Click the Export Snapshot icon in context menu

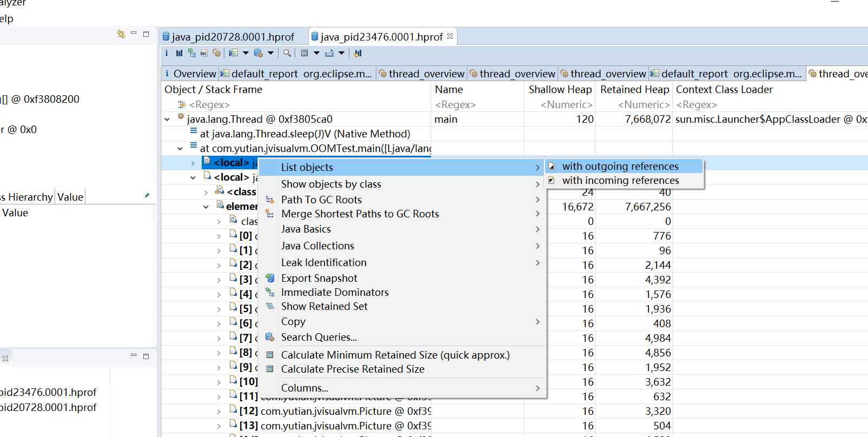(270, 278)
